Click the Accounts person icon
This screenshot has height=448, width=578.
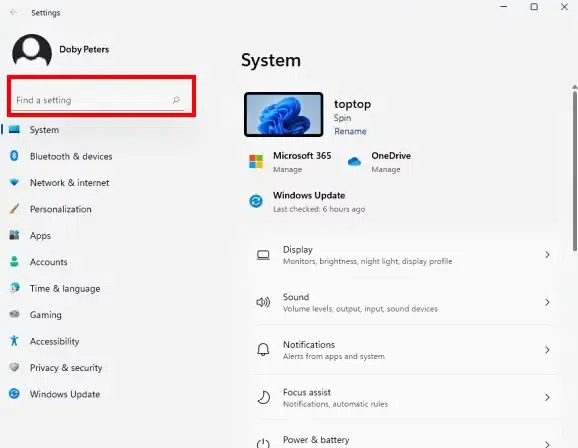click(x=14, y=261)
